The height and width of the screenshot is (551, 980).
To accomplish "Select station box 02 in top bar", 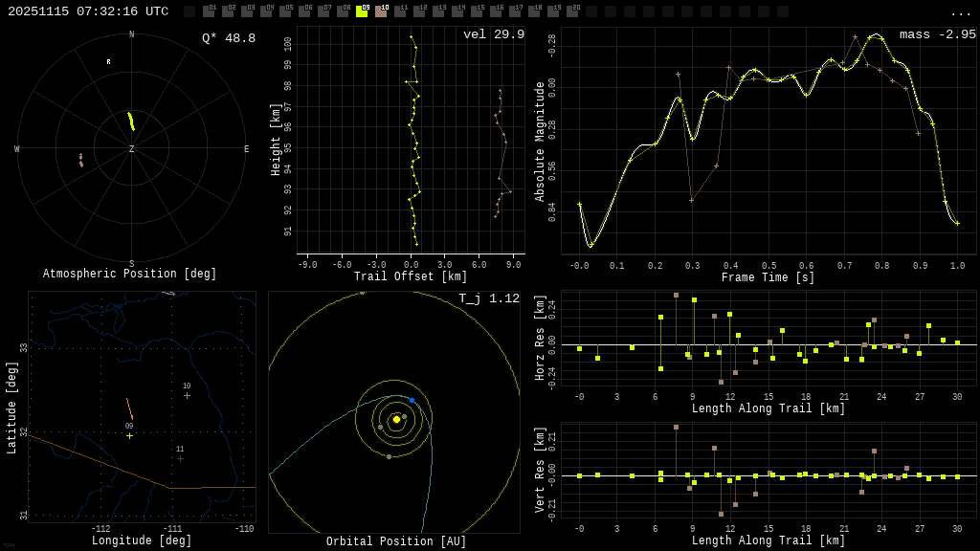I will 228,11.
